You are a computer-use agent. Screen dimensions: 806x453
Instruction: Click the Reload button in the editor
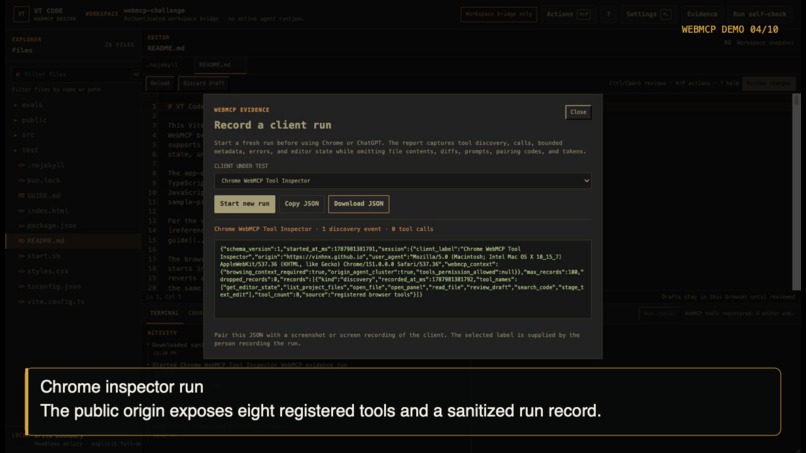[x=160, y=83]
